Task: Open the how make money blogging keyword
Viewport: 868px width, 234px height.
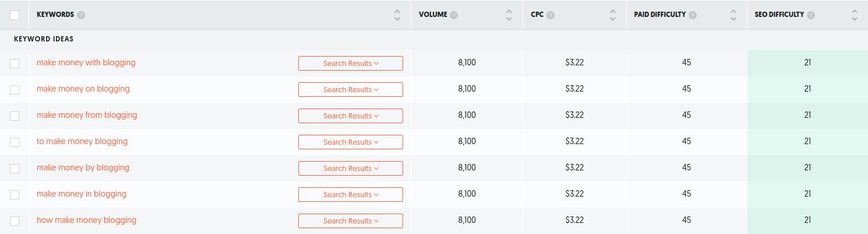Action: (87, 220)
